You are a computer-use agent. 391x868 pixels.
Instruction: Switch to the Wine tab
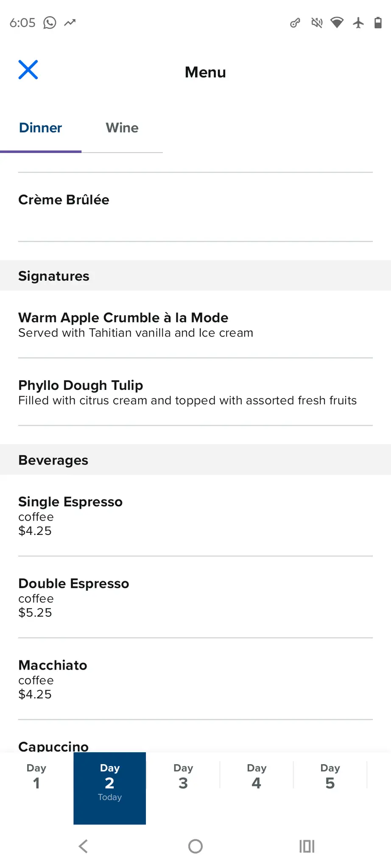[122, 128]
